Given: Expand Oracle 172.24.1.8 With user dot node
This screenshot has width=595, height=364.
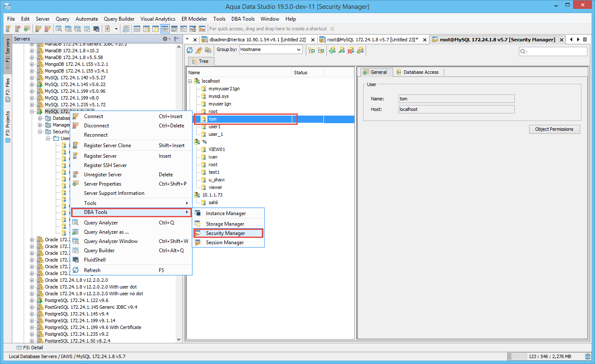Looking at the screenshot, I should [32, 287].
